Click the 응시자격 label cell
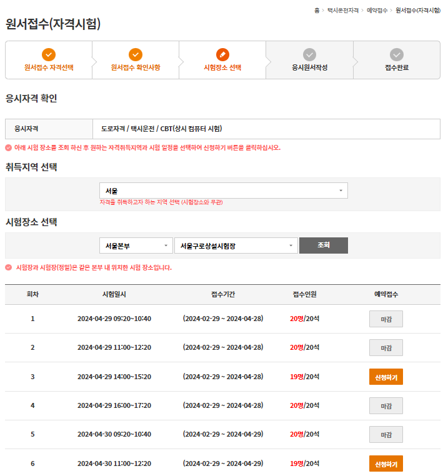The height and width of the screenshot is (476, 448). point(49,129)
